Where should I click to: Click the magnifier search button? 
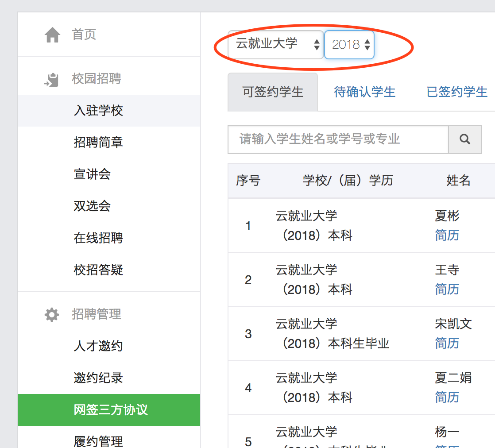(x=464, y=139)
